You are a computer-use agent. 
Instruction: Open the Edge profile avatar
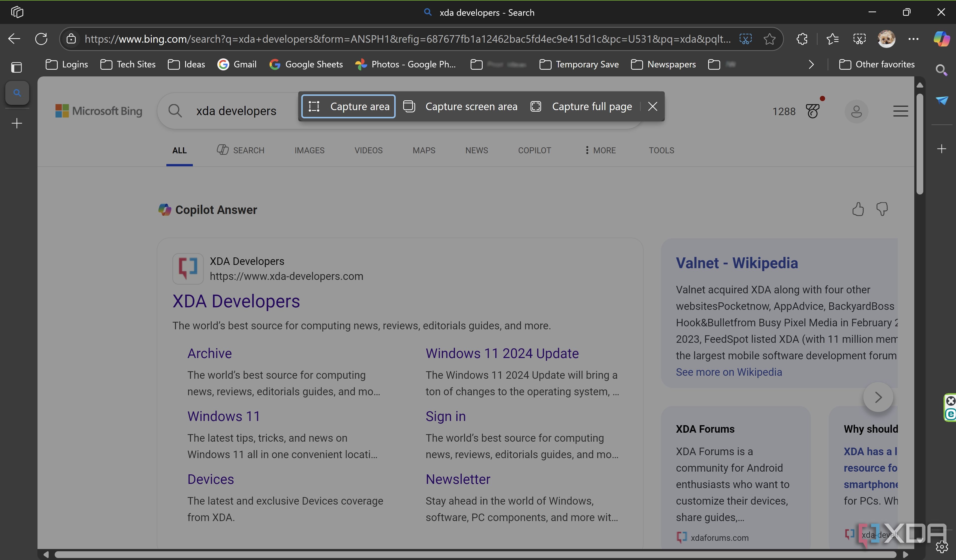click(887, 39)
